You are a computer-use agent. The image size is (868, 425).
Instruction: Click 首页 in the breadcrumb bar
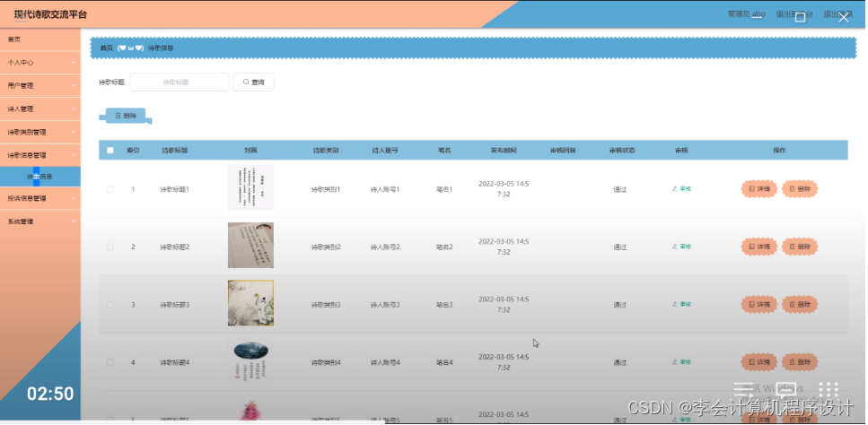coord(106,48)
